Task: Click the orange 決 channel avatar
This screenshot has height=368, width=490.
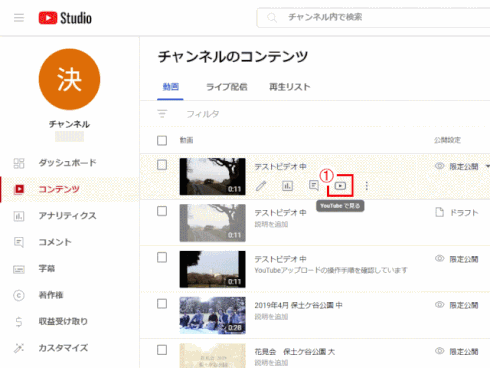Action: point(69,79)
